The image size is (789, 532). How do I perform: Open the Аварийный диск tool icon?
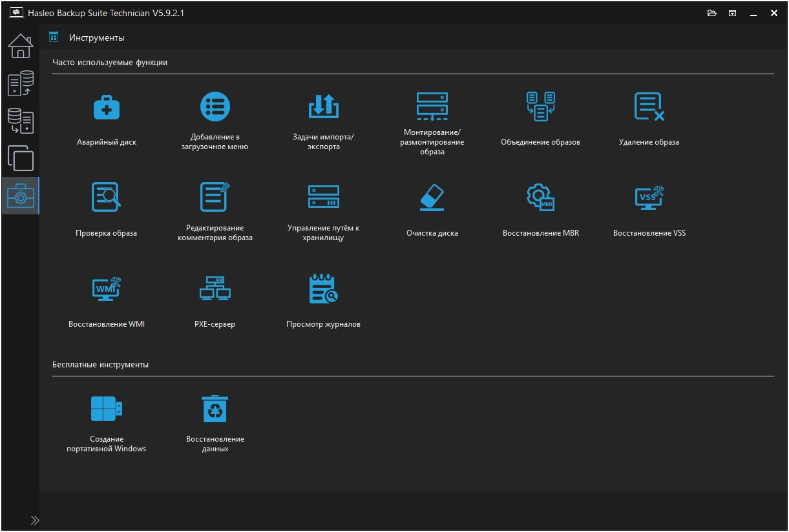[107, 107]
